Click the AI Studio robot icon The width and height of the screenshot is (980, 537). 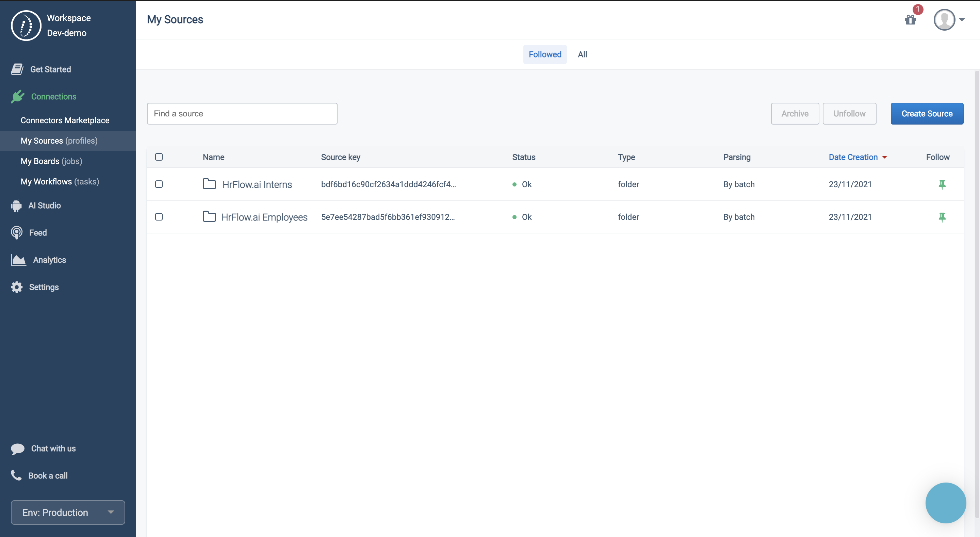click(x=16, y=206)
